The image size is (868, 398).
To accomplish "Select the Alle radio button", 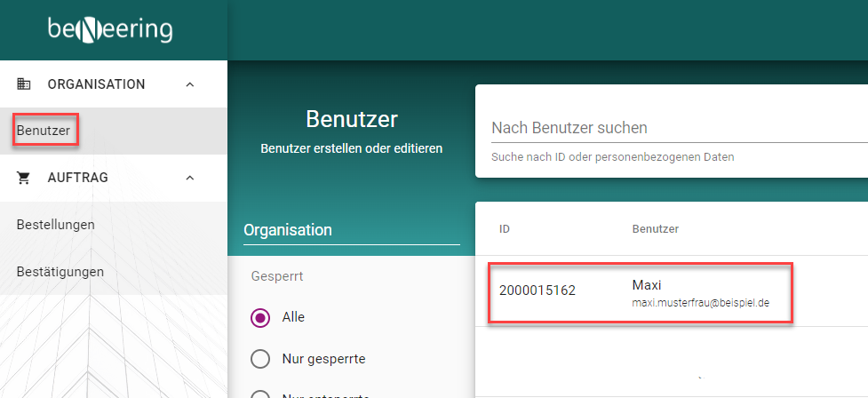I will (x=260, y=317).
